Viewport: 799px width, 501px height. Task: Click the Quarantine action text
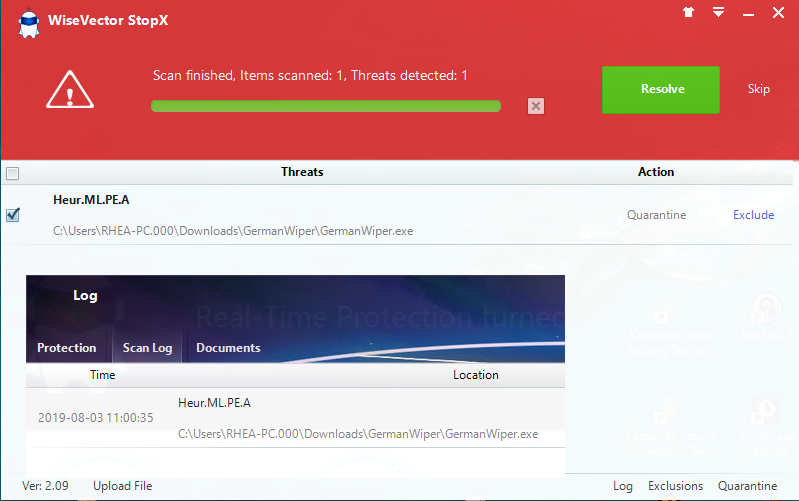(x=656, y=215)
